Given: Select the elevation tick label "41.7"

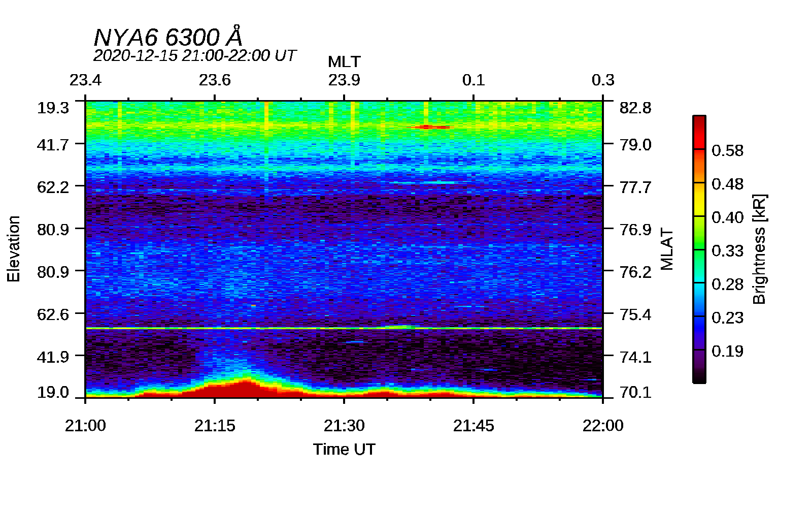Looking at the screenshot, I should pyautogui.click(x=53, y=145).
